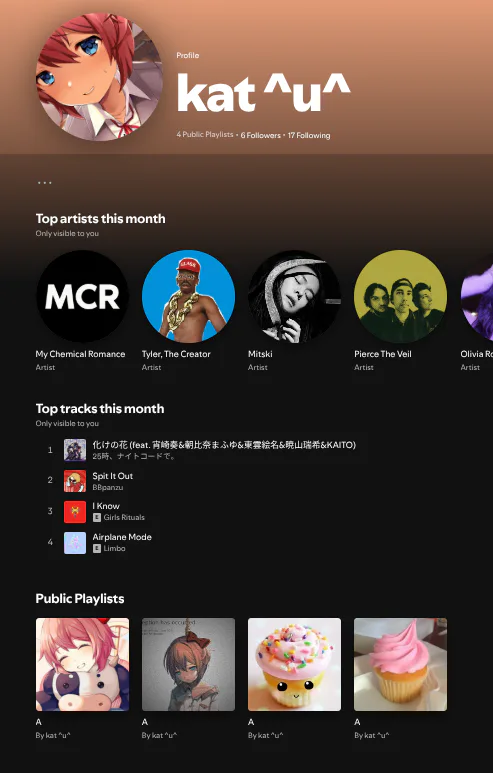Select I Know album art
Screen dimensions: 493x773
coord(75,512)
